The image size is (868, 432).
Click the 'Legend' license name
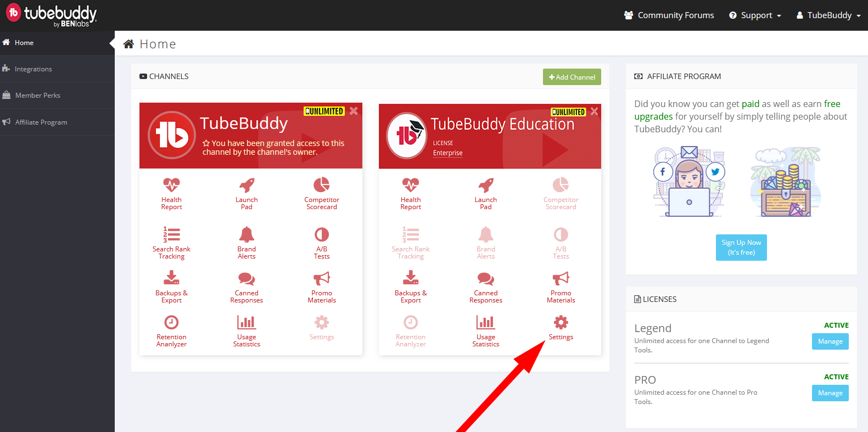click(x=653, y=328)
